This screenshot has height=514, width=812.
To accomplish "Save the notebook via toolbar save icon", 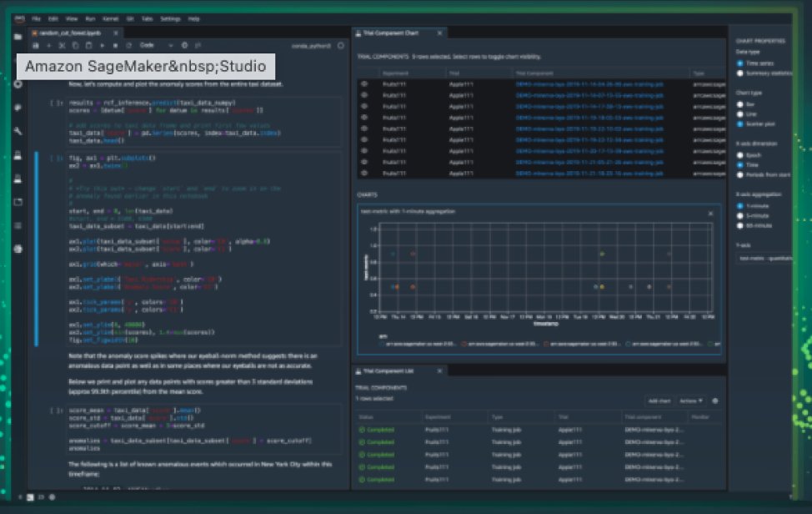I will (36, 46).
